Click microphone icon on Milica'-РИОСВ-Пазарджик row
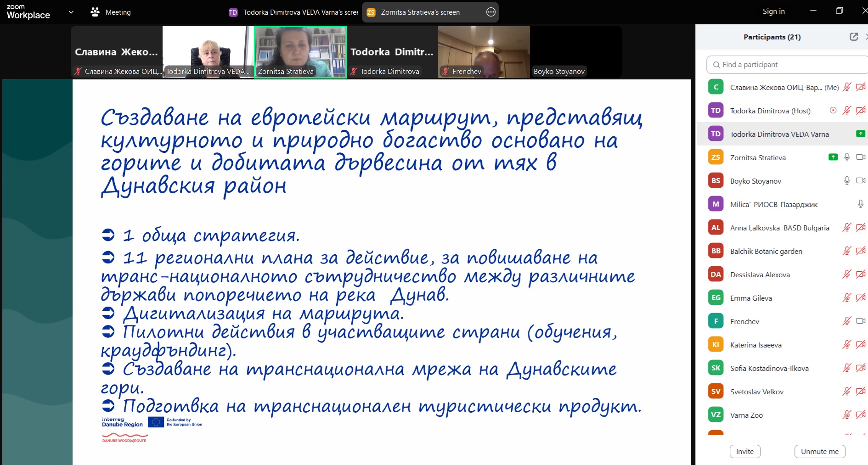868x465 pixels. point(861,204)
